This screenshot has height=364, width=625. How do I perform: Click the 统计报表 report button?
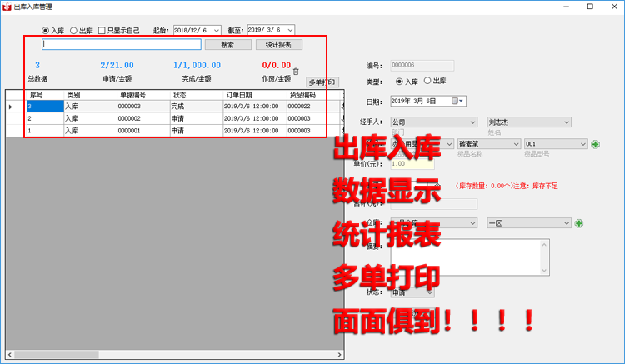pyautogui.click(x=278, y=44)
